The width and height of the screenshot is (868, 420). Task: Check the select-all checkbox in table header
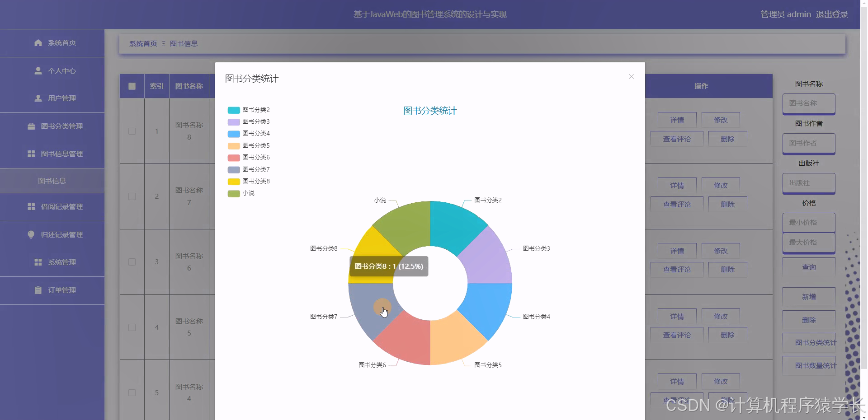coord(132,86)
